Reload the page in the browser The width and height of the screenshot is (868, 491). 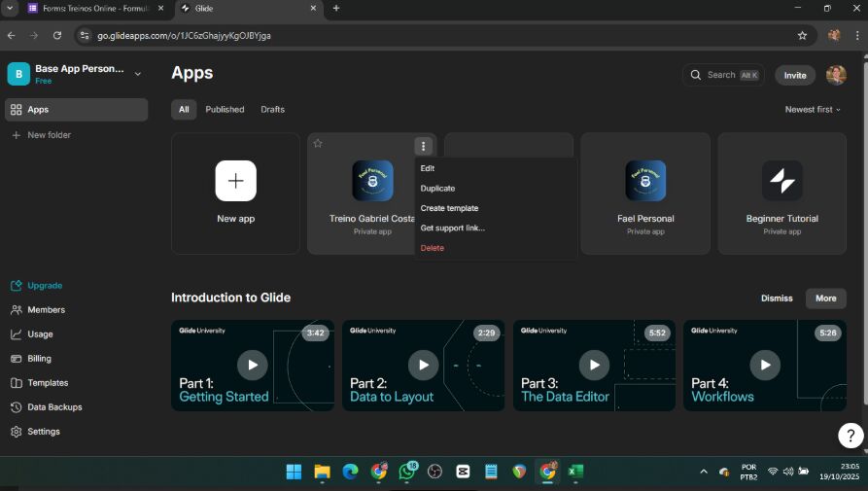pyautogui.click(x=57, y=35)
